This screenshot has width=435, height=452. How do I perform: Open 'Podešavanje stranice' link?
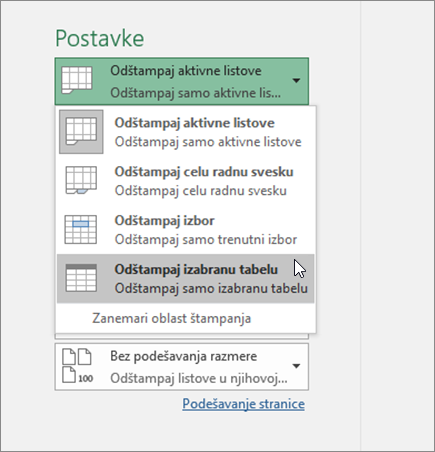[x=243, y=404]
